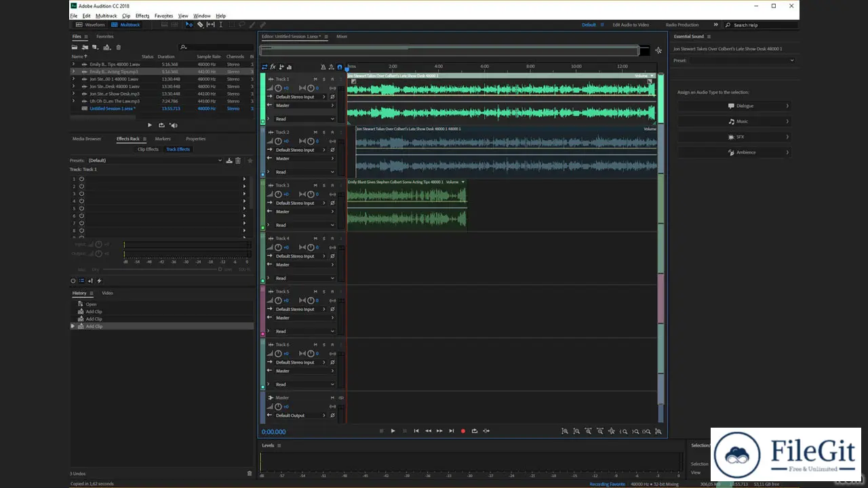Click Import File icon in Files panel
Viewport: 868px width, 488px height.
coord(85,47)
